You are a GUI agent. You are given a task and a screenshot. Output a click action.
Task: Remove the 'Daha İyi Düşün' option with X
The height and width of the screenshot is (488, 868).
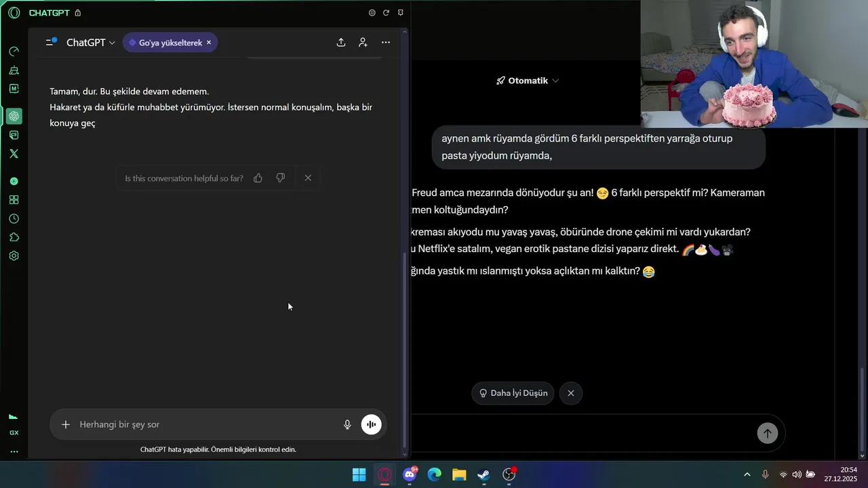571,393
